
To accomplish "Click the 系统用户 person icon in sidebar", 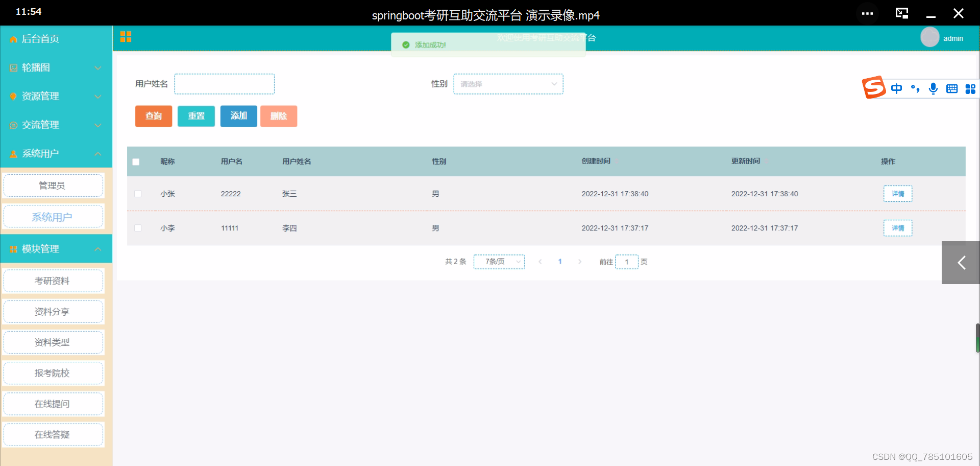I will 13,153.
